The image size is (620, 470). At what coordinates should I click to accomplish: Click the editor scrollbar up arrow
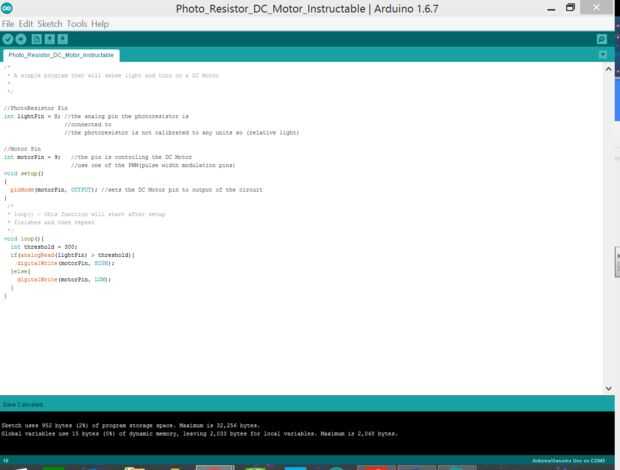pos(609,69)
